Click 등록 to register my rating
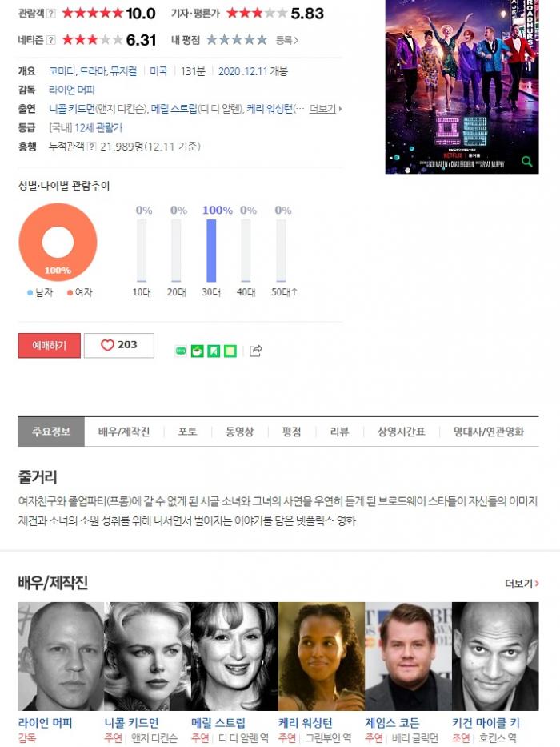This screenshot has height=747, width=560. (x=287, y=41)
